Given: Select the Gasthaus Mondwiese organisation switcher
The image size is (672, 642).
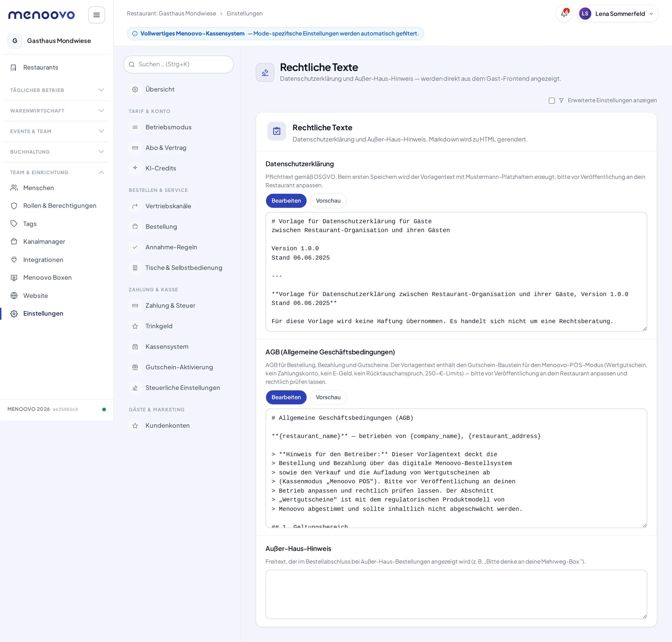Looking at the screenshot, I should [x=57, y=41].
